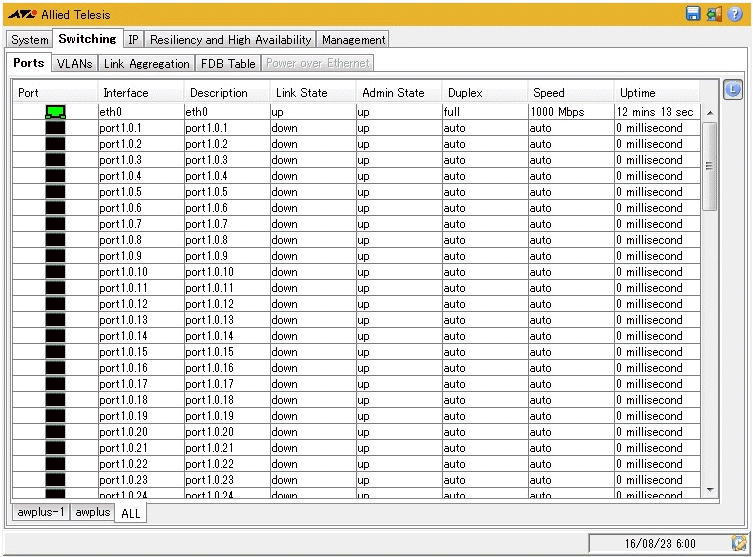Viewport: 753px width, 557px height.
Task: Click the 'full' duplex cell for eth0
Action: [x=485, y=112]
